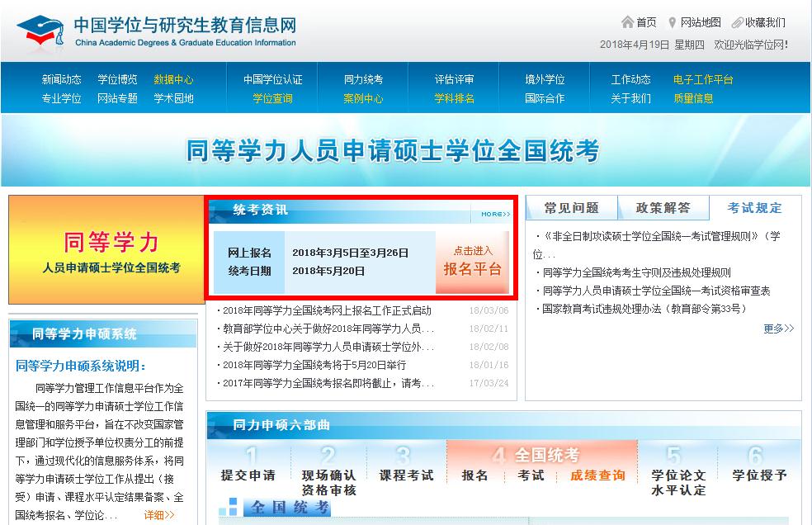Open MORE>> in the 统考资讯 header
Image resolution: width=812 pixels, height=525 pixels.
point(495,215)
